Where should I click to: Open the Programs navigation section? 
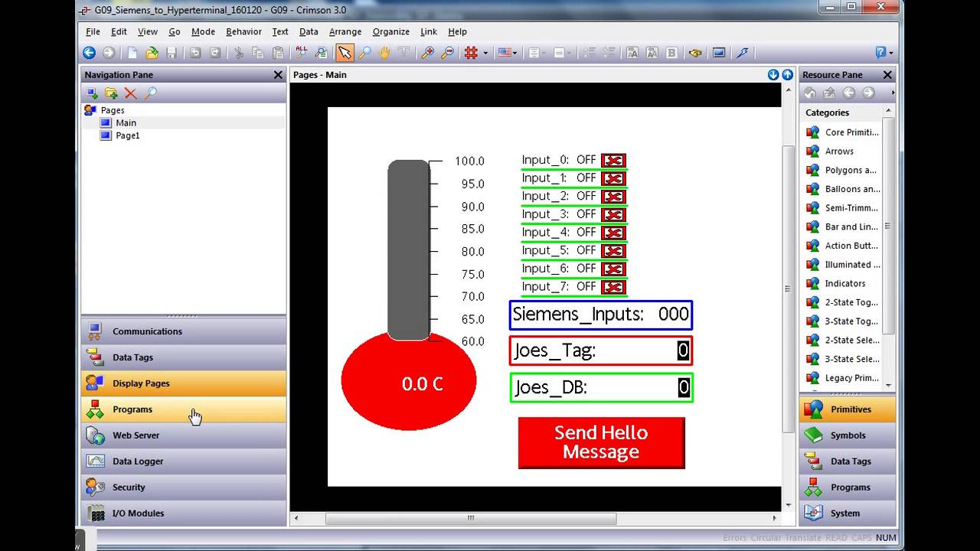coord(184,409)
